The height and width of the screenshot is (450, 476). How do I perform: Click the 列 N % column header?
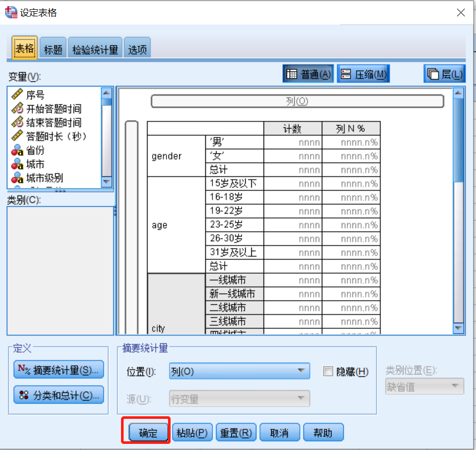coord(351,128)
